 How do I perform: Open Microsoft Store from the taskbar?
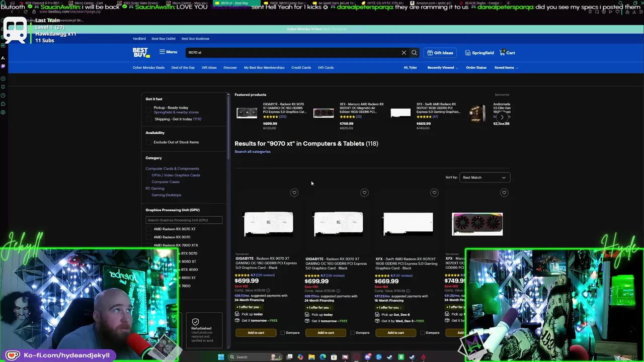[334, 357]
